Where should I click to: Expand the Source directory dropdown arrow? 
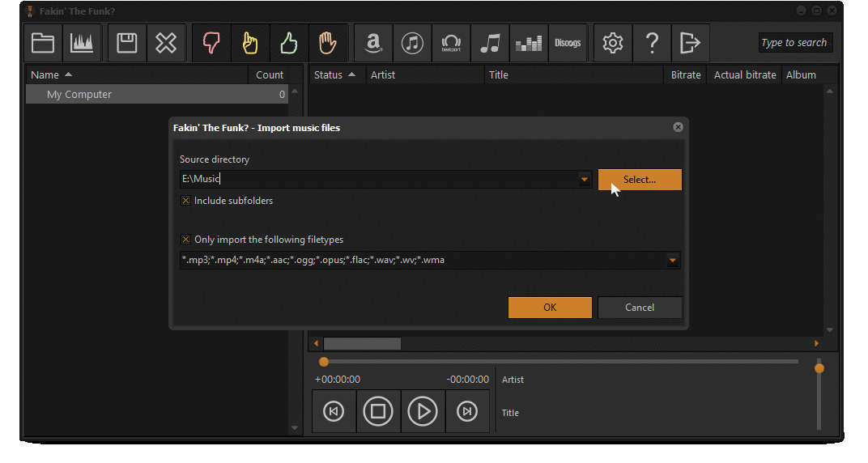click(x=584, y=179)
